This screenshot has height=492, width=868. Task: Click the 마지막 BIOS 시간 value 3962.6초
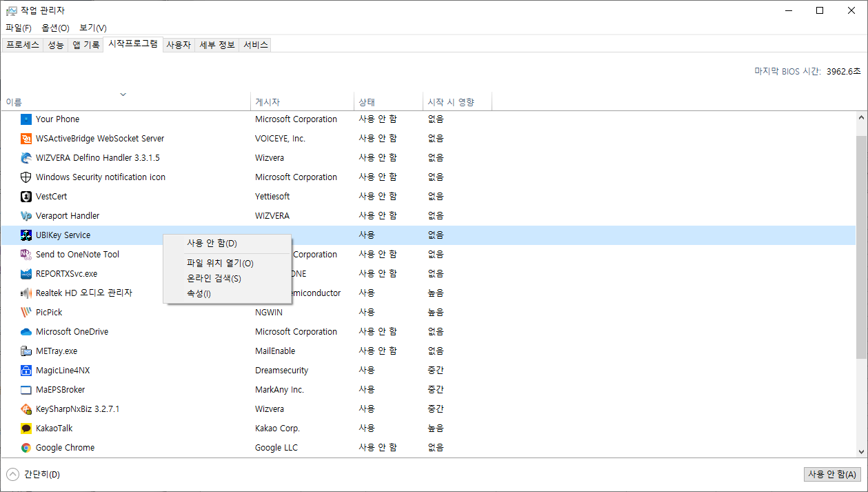pos(844,71)
